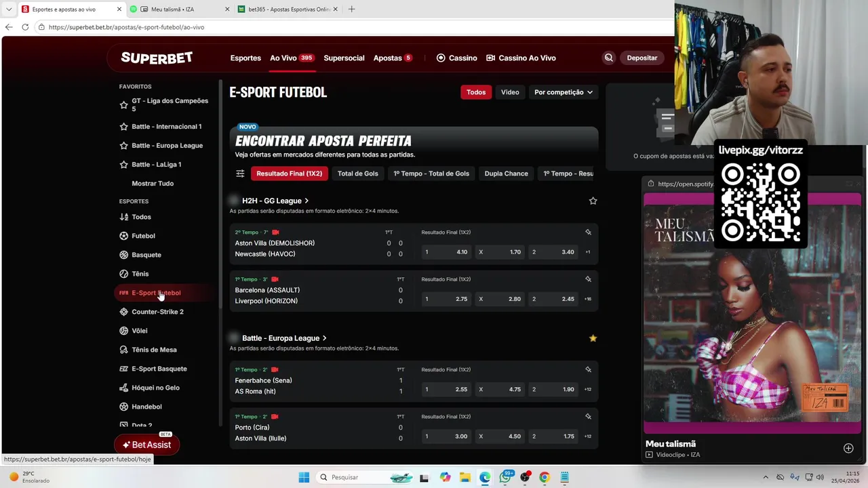The image size is (868, 488).
Task: Toggle sidebar star for Battle - Europa League
Action: pyautogui.click(x=123, y=146)
